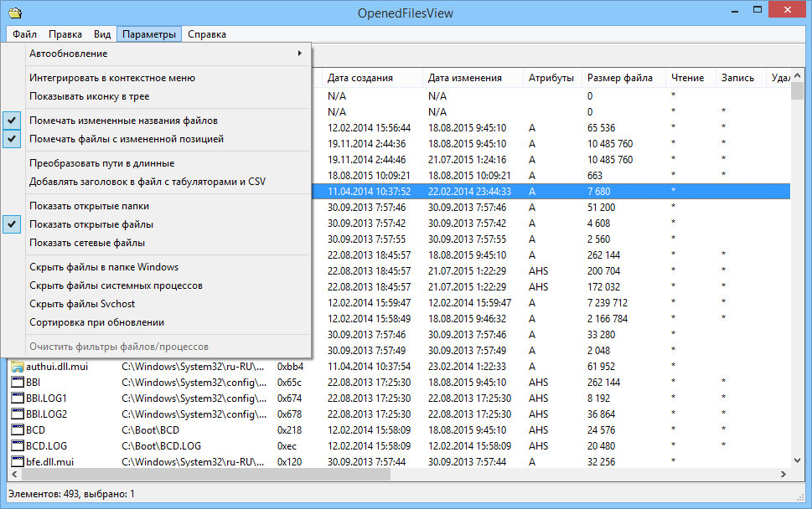This screenshot has width=812, height=509.
Task: Select the highlighted row with size 7 680
Action: pos(551,192)
